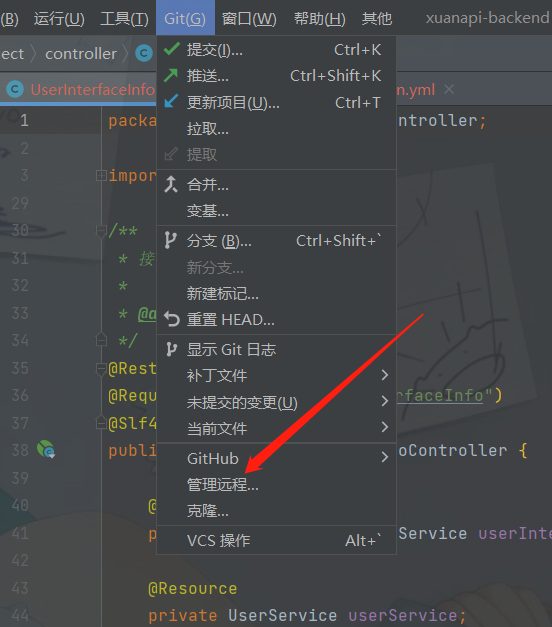
Task: Collapse the import fold marker on line 3
Action: [x=101, y=175]
